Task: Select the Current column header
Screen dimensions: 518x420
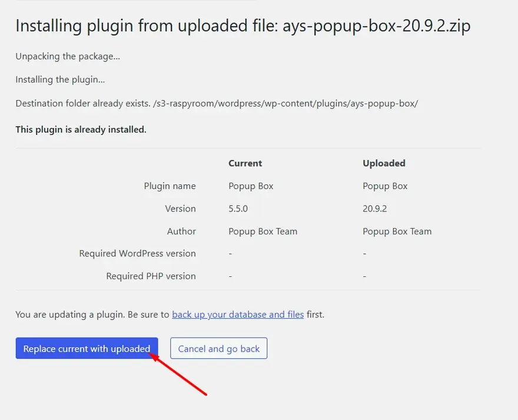Action: 245,163
